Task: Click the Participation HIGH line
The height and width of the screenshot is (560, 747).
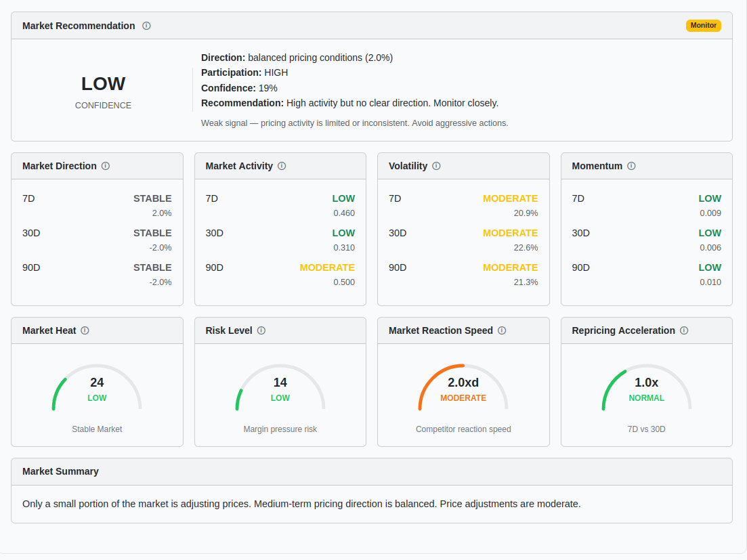Action: pos(244,73)
